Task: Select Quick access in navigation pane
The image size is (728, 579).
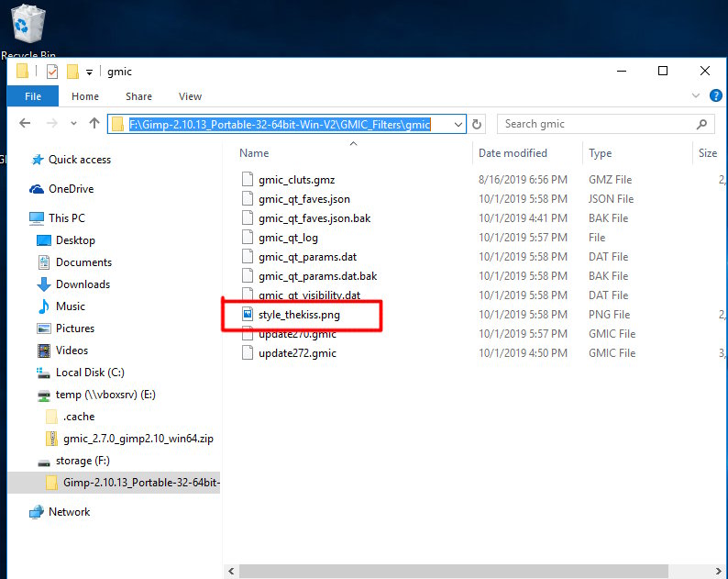Action: click(x=80, y=160)
